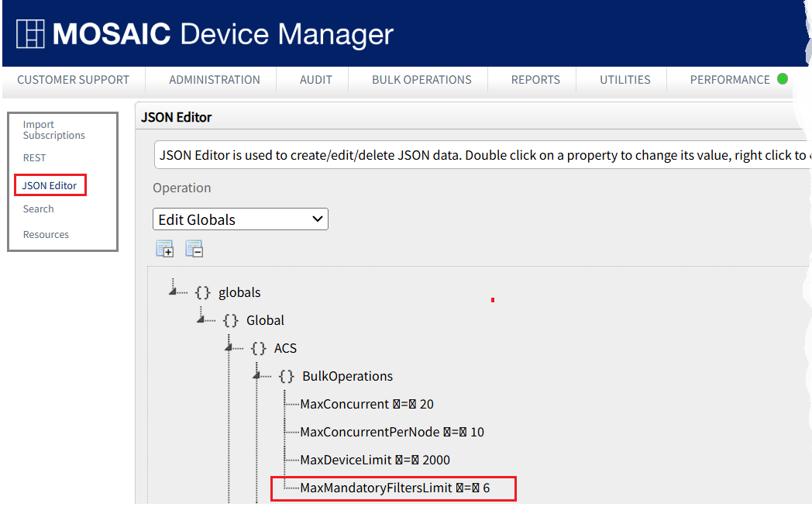Select the JSON Editor sidebar link
This screenshot has width=812, height=507.
point(50,185)
